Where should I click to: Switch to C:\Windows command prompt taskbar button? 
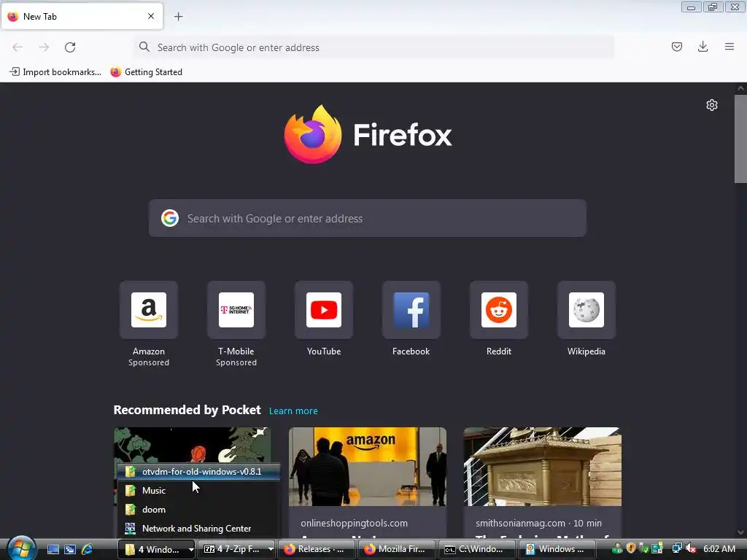[x=476, y=549]
